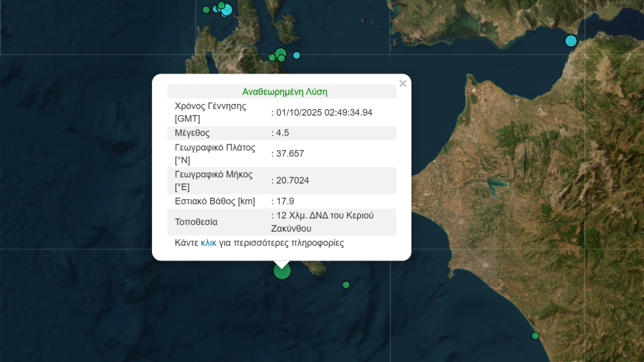Close the earthquake details popup
Image resolution: width=644 pixels, height=362 pixels.
403,84
